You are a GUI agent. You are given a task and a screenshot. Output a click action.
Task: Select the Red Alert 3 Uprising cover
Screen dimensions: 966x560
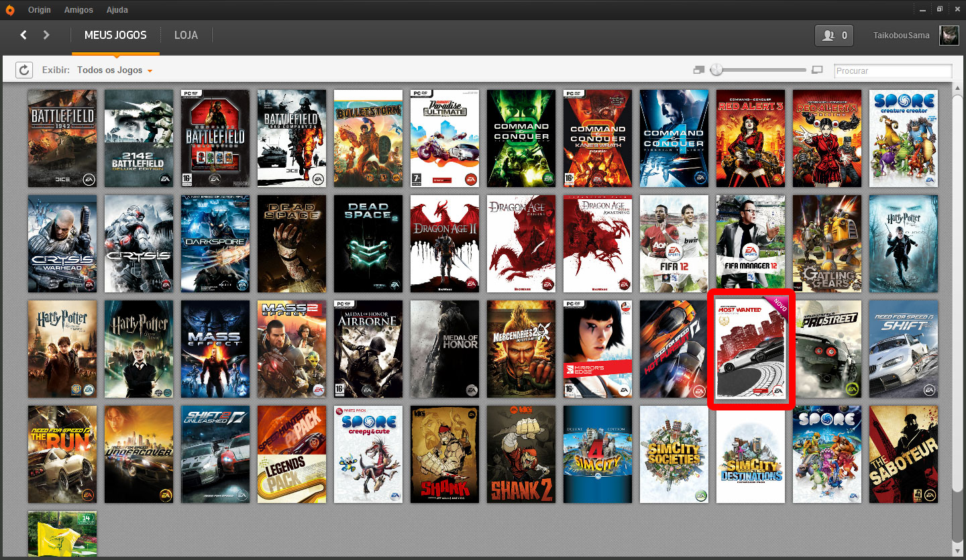coord(827,138)
